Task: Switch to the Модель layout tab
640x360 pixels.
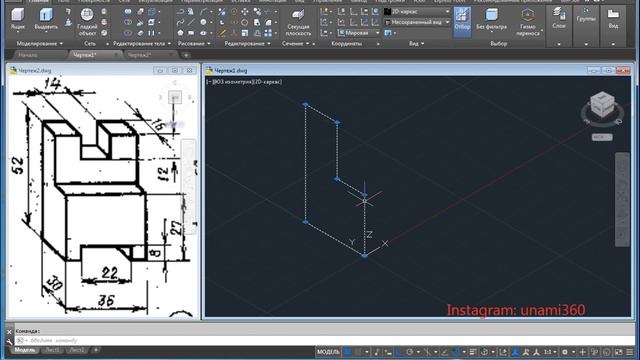Action: click(24, 350)
